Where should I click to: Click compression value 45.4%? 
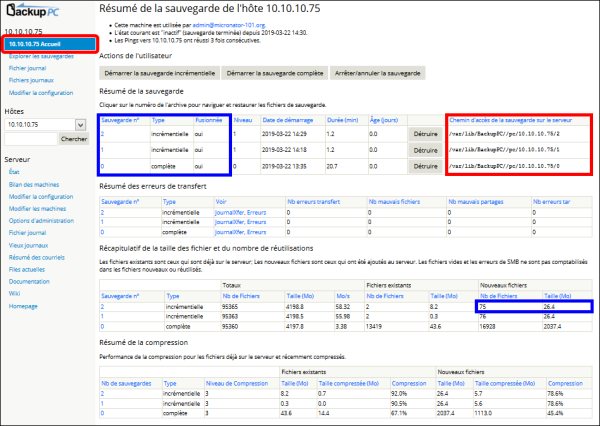tap(555, 413)
